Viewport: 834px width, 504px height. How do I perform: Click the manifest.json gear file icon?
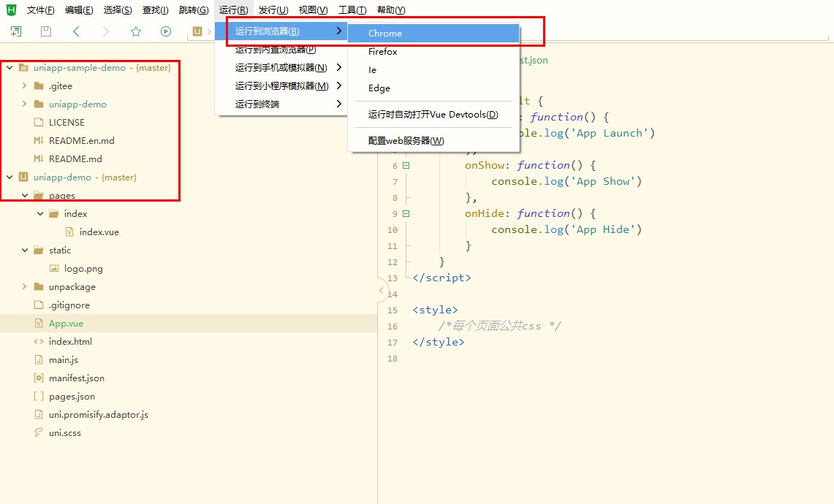pyautogui.click(x=39, y=378)
